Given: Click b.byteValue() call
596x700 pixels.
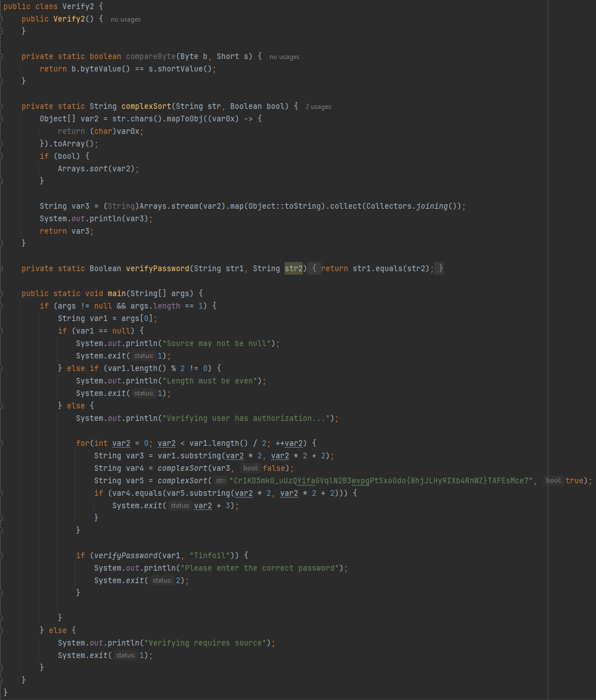Looking at the screenshot, I should pos(101,69).
